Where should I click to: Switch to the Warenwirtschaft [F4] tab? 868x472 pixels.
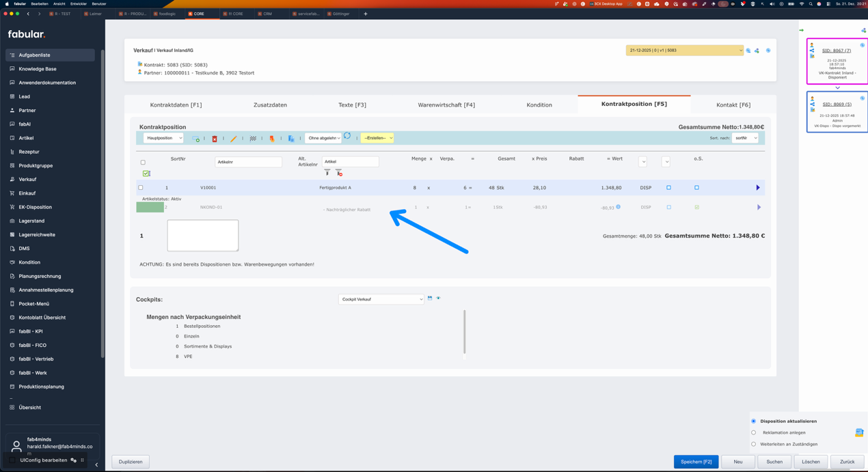[x=446, y=105]
